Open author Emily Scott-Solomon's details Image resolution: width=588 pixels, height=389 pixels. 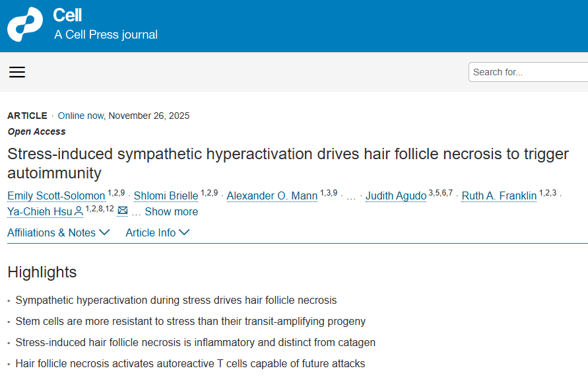point(57,195)
